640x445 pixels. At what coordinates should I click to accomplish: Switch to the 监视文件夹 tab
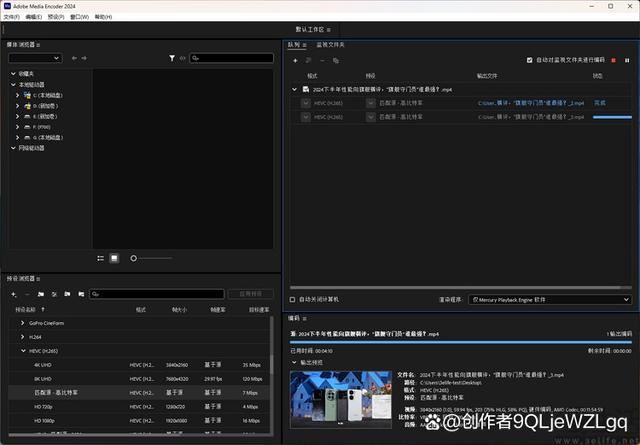(x=331, y=44)
